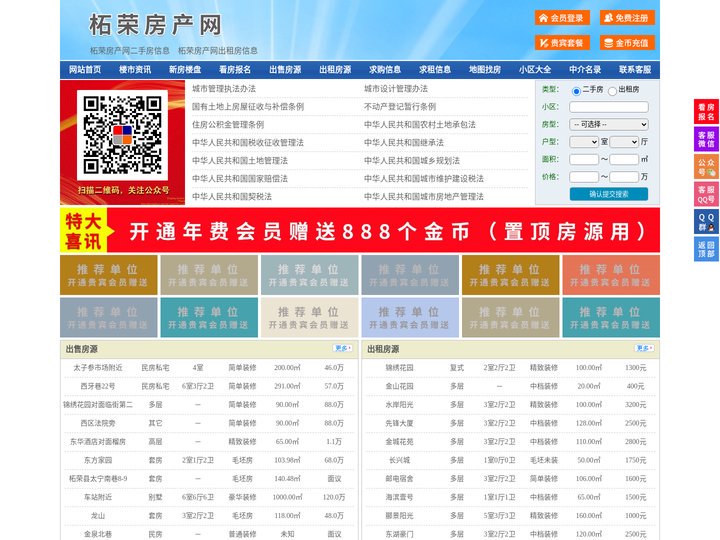
Task: Open 国有土地上房屋征收与补偿条例 link
Action: [x=248, y=107]
